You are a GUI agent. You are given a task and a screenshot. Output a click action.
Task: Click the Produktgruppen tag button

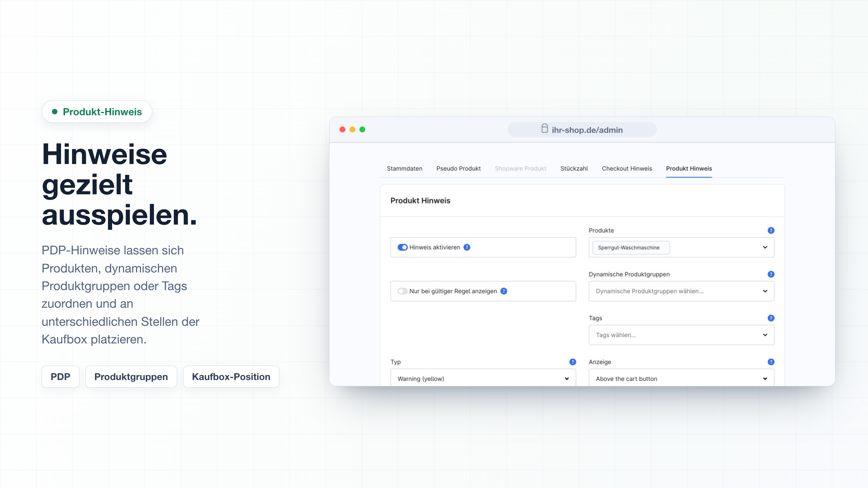pos(131,377)
